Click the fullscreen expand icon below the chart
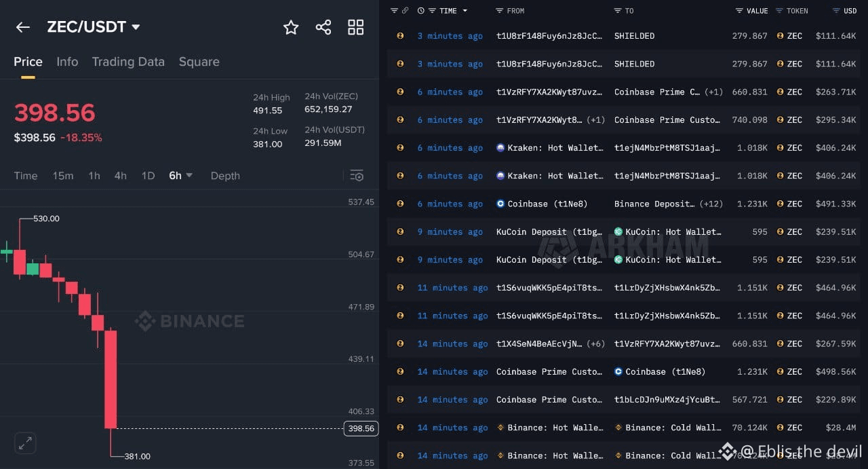This screenshot has height=469, width=868. [25, 443]
